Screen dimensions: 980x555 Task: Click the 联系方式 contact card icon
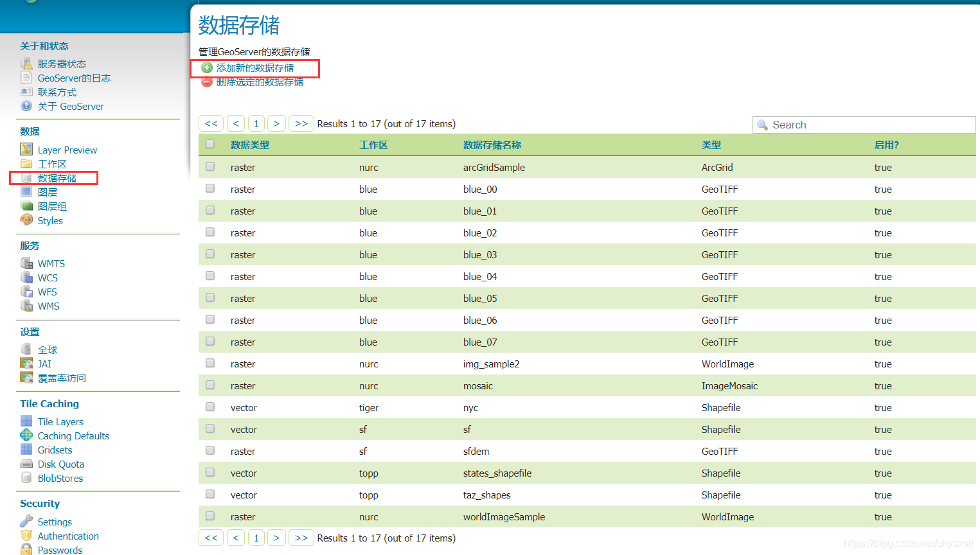[x=26, y=92]
